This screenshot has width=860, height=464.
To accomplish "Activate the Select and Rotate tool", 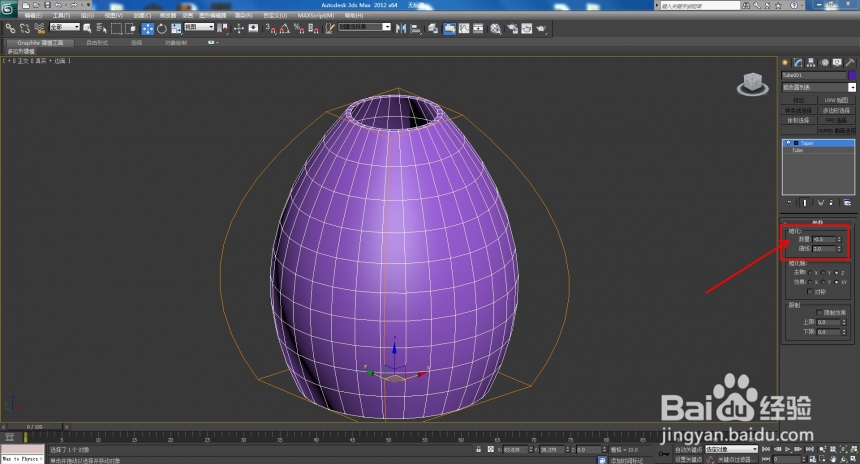I will click(162, 29).
